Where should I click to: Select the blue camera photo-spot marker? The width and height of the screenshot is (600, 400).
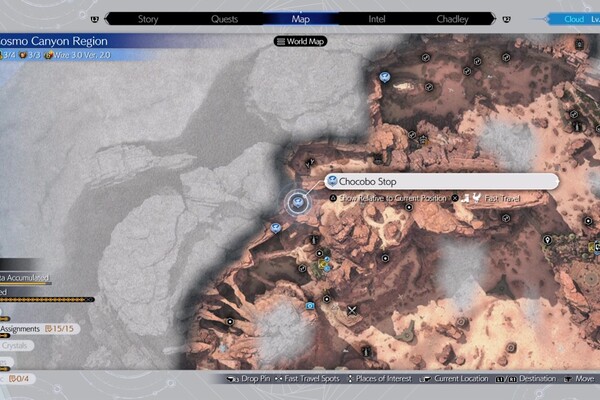pyautogui.click(x=310, y=305)
